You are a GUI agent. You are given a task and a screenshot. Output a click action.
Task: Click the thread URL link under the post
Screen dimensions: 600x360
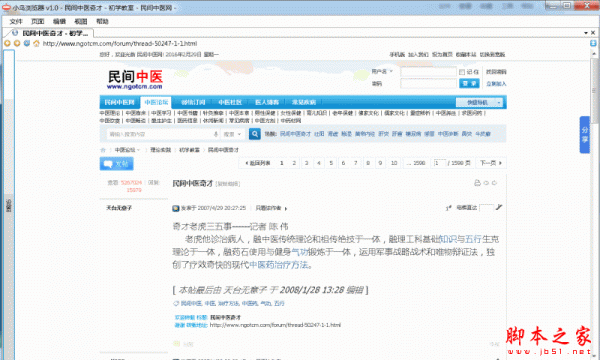pos(275,325)
